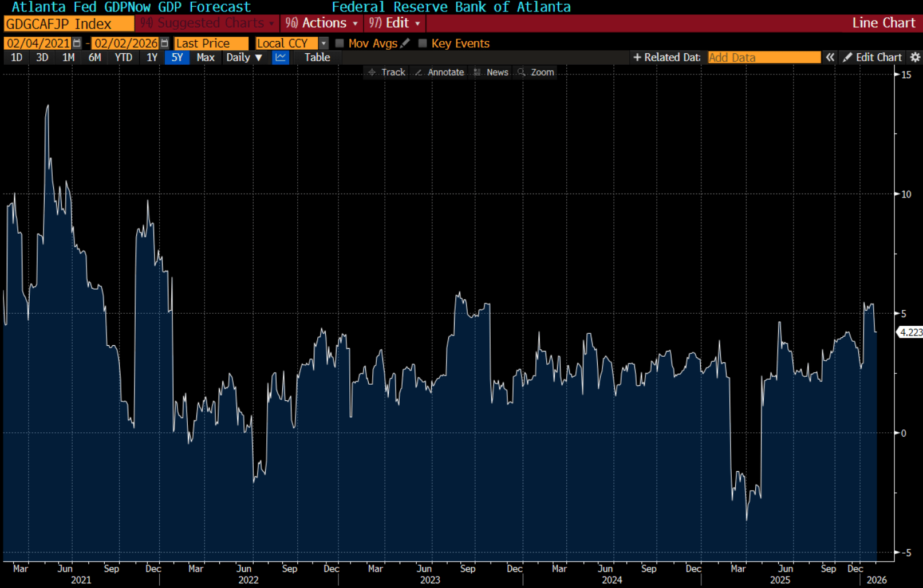Select the Max time range
Screen dimensions: 923x588
[206, 57]
